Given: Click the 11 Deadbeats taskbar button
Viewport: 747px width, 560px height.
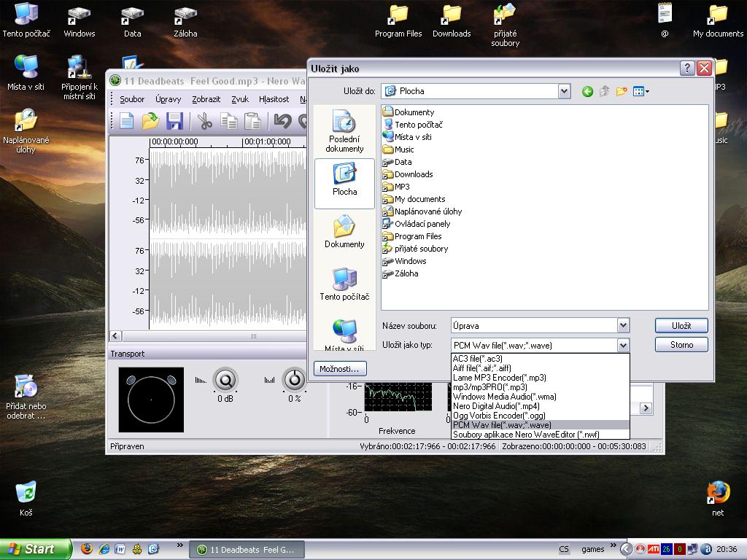Looking at the screenshot, I should point(247,550).
